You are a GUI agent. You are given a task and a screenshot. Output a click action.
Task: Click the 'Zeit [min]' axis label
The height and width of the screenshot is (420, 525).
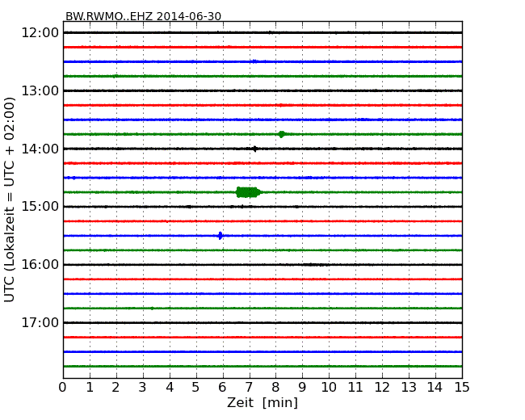pyautogui.click(x=262, y=402)
